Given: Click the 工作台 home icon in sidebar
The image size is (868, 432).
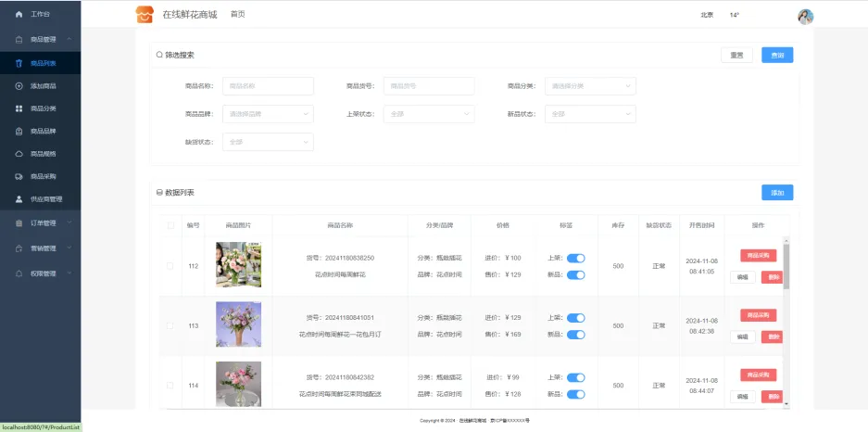Looking at the screenshot, I should pos(19,15).
